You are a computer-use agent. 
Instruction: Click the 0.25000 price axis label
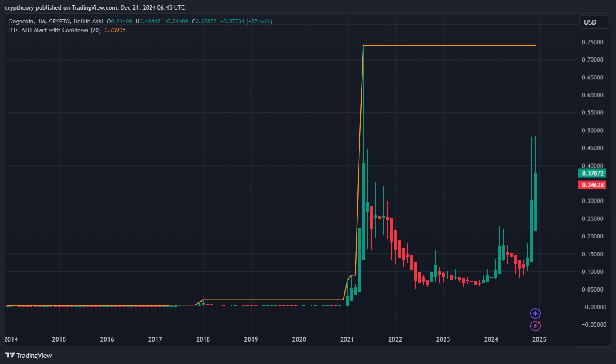[x=592, y=218]
